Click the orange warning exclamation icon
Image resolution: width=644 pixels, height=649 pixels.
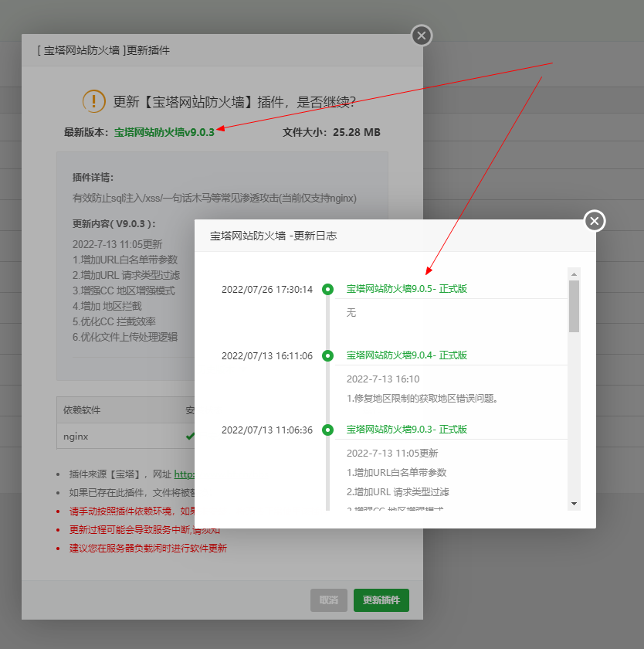tap(94, 101)
